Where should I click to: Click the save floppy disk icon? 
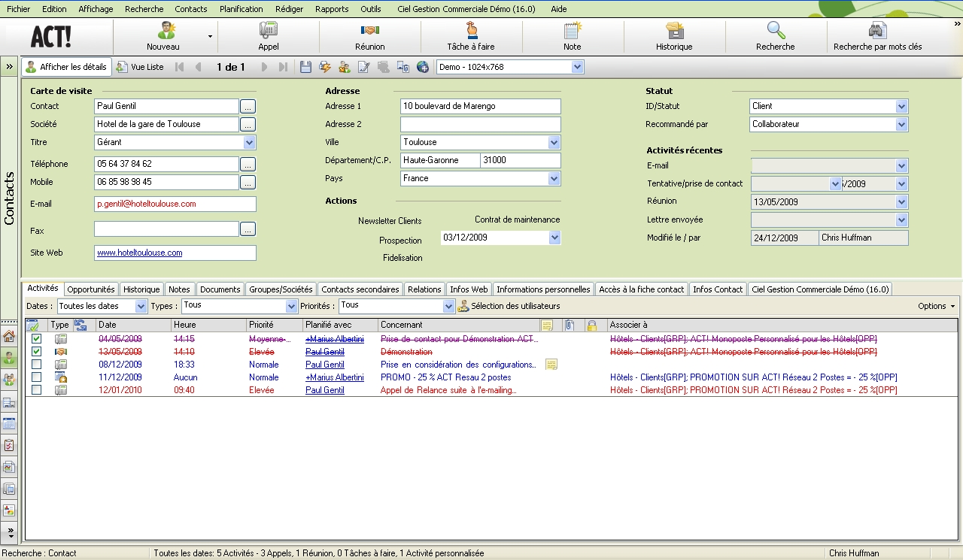click(x=305, y=67)
